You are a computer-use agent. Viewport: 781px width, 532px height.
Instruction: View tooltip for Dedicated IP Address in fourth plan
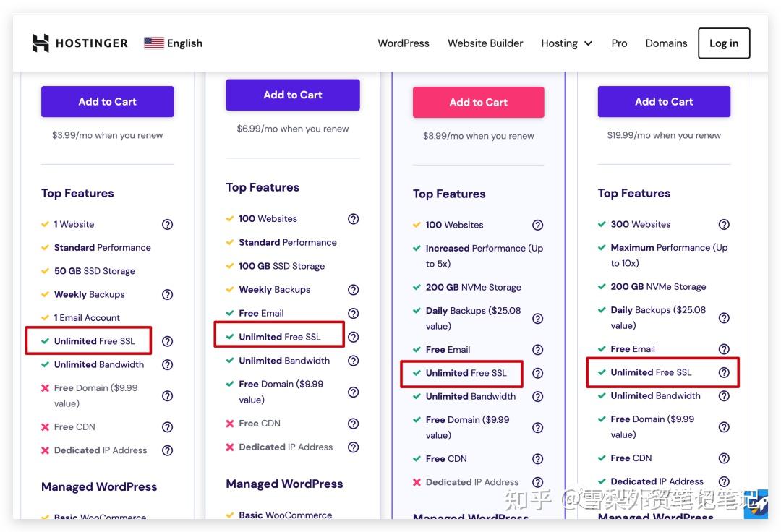pos(724,481)
